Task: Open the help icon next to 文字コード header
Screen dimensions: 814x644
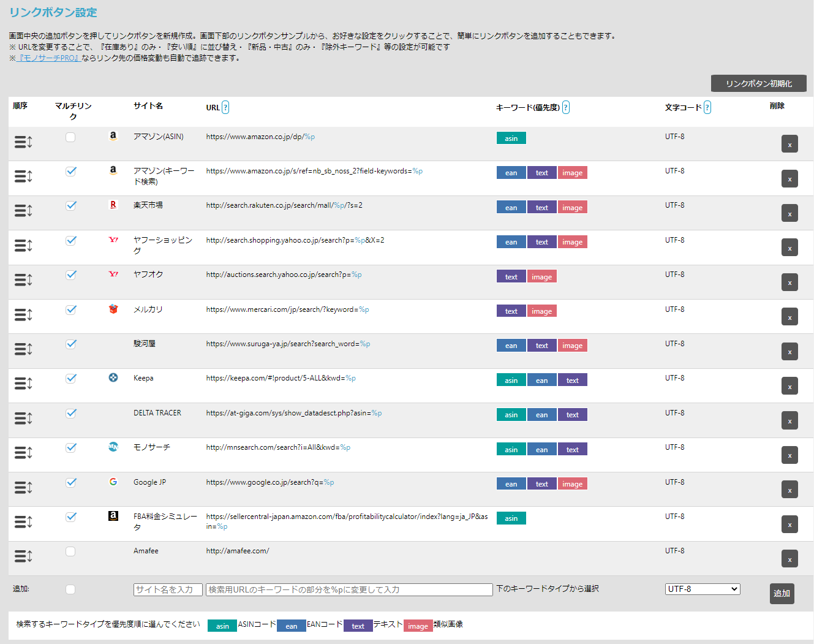Action: [x=707, y=107]
